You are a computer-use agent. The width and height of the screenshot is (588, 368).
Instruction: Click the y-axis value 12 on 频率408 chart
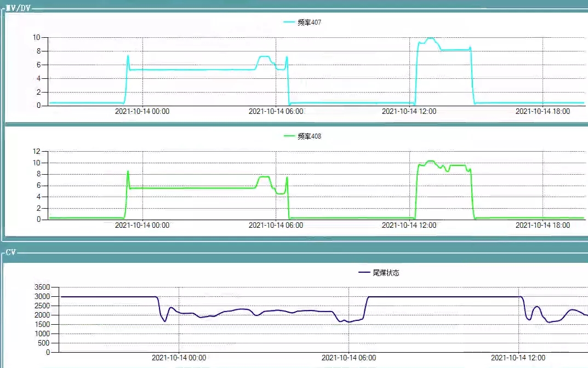[37, 151]
